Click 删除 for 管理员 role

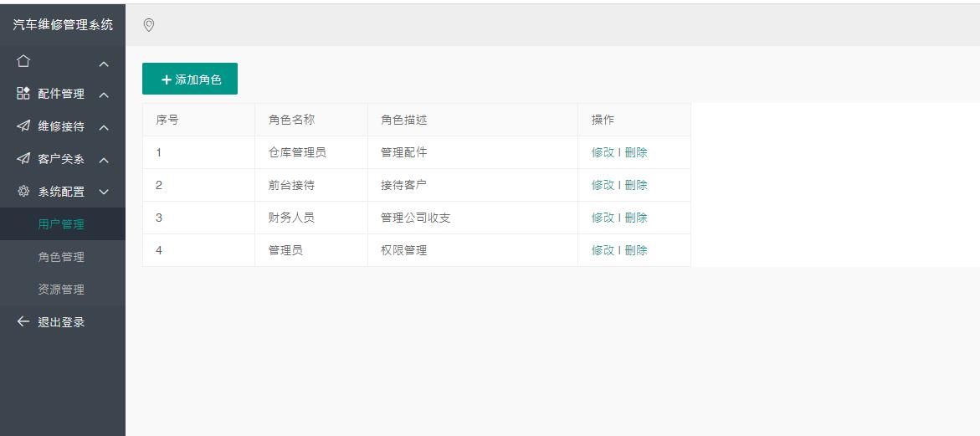point(636,250)
